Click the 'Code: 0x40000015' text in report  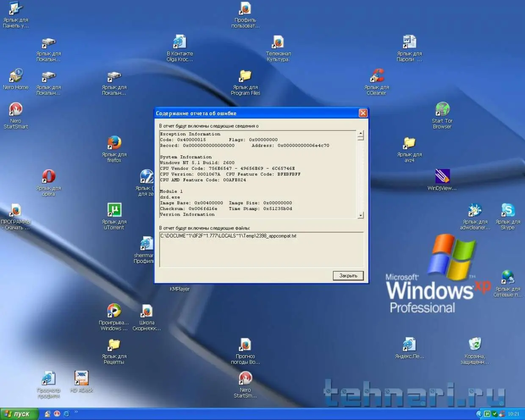click(183, 140)
